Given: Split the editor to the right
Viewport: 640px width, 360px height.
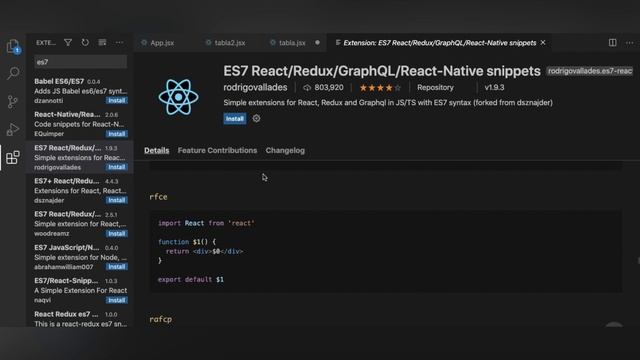Looking at the screenshot, I should [613, 42].
